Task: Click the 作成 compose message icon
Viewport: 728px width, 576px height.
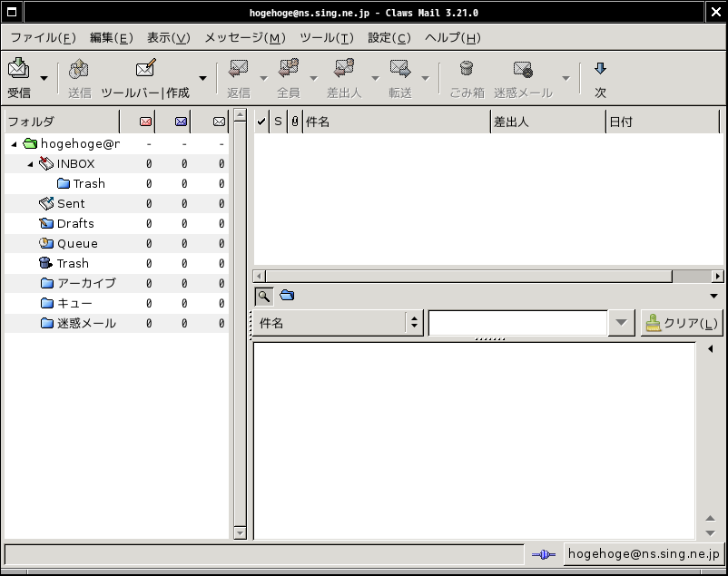Action: click(145, 69)
